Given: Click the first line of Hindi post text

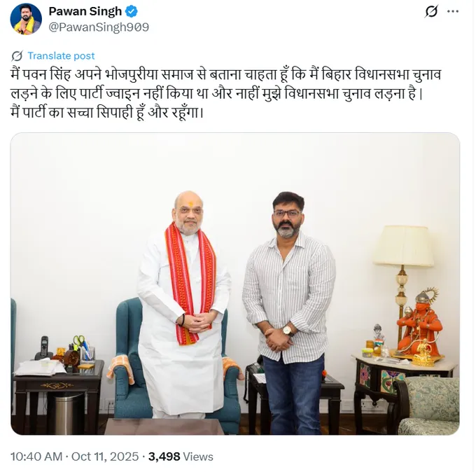Looking at the screenshot, I should pos(226,75).
